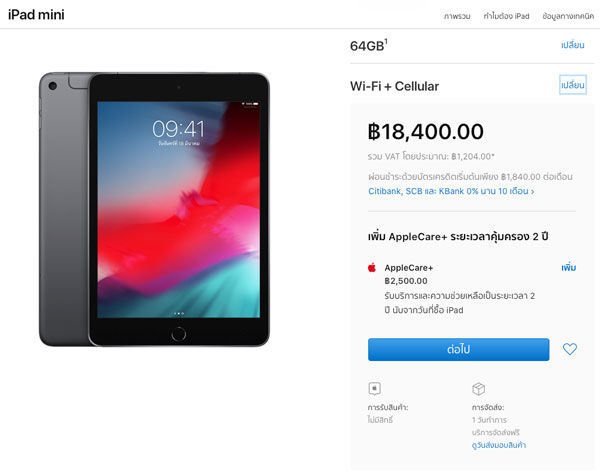The width and height of the screenshot is (600, 475).
Task: Click the iPad mini product image
Action: point(154,209)
